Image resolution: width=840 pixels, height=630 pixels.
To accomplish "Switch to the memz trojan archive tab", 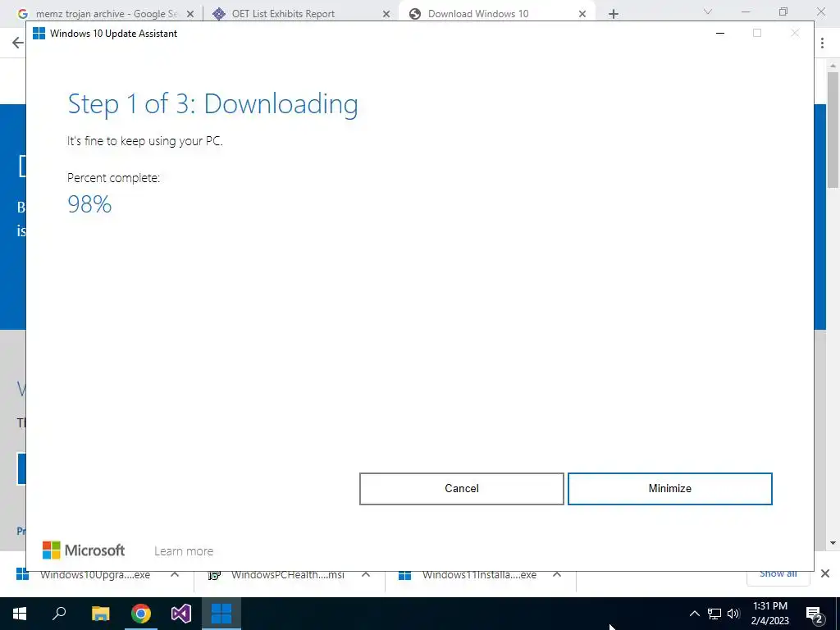I will pos(106,14).
